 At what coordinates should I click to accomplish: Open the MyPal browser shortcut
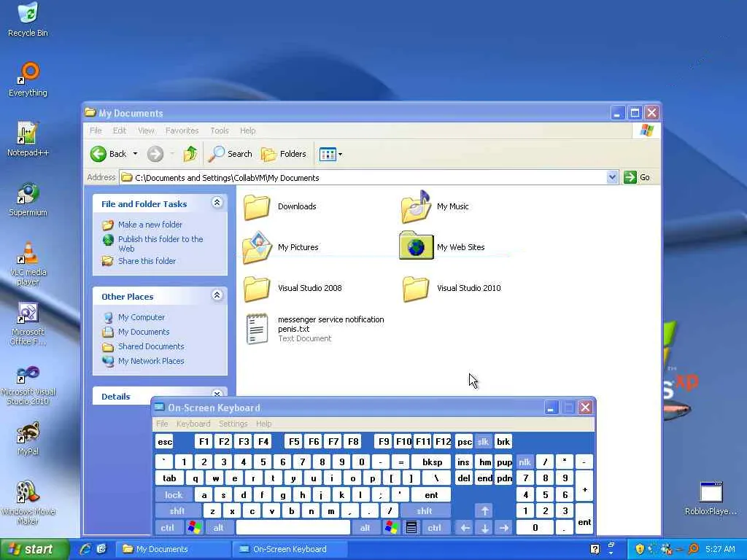[x=28, y=438]
